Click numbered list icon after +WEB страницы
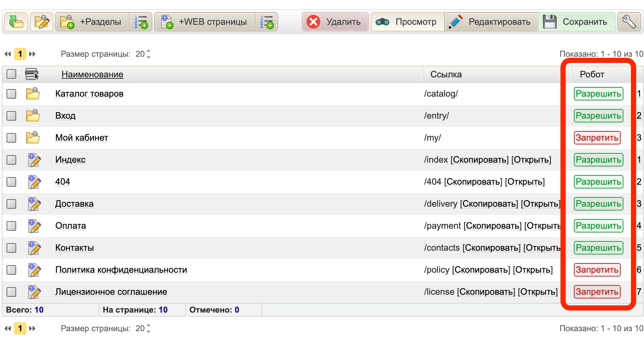This screenshot has height=347, width=644. [266, 22]
